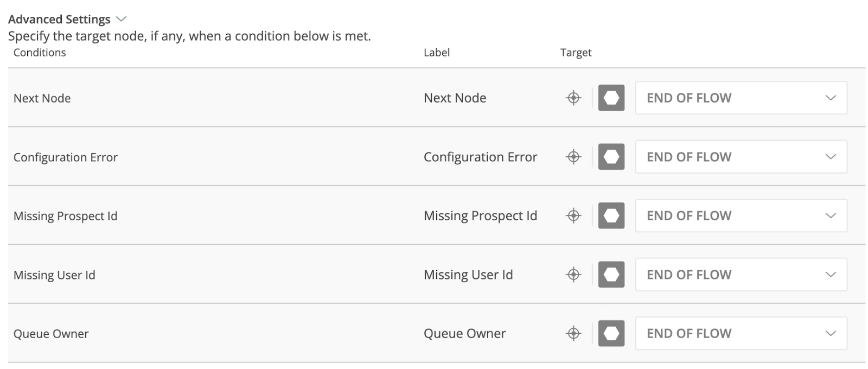Click the crosshair target icon for Missing Prospect Id
The height and width of the screenshot is (369, 868).
tap(573, 215)
